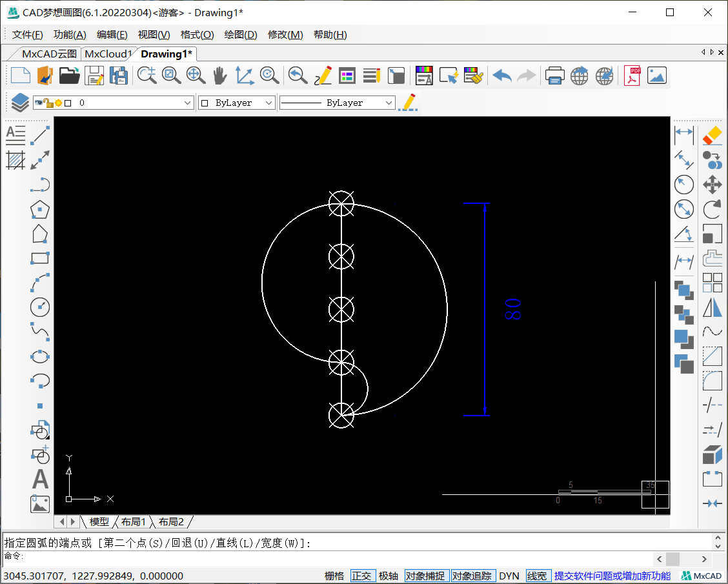The height and width of the screenshot is (584, 728).
Task: Open the 功能(A) menu
Action: [70, 35]
